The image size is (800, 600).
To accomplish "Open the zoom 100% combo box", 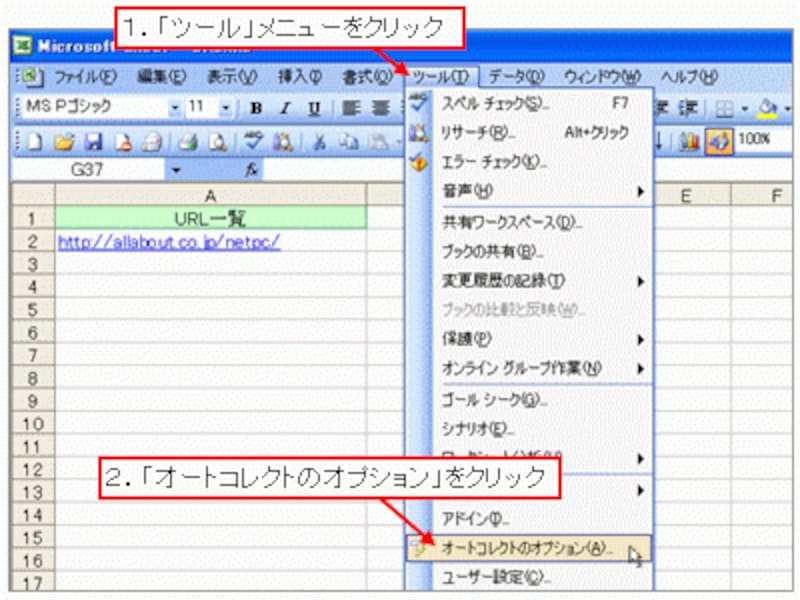I will tap(763, 139).
